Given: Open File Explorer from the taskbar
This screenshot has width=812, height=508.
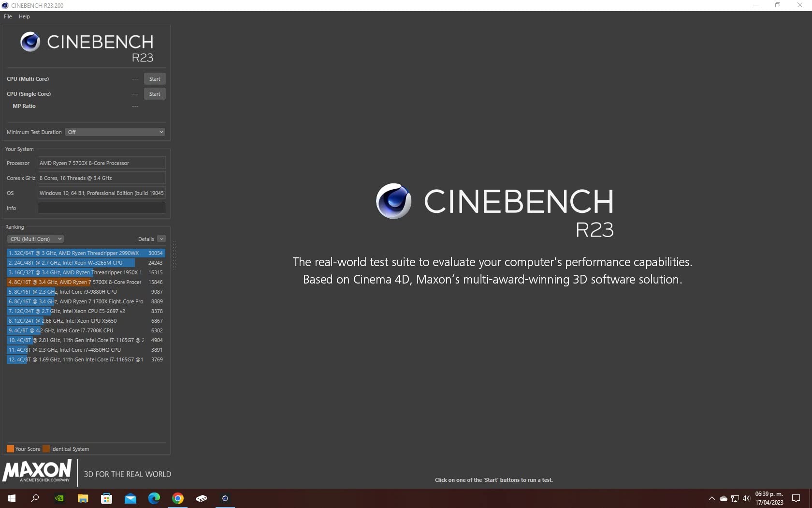Looking at the screenshot, I should [x=83, y=498].
